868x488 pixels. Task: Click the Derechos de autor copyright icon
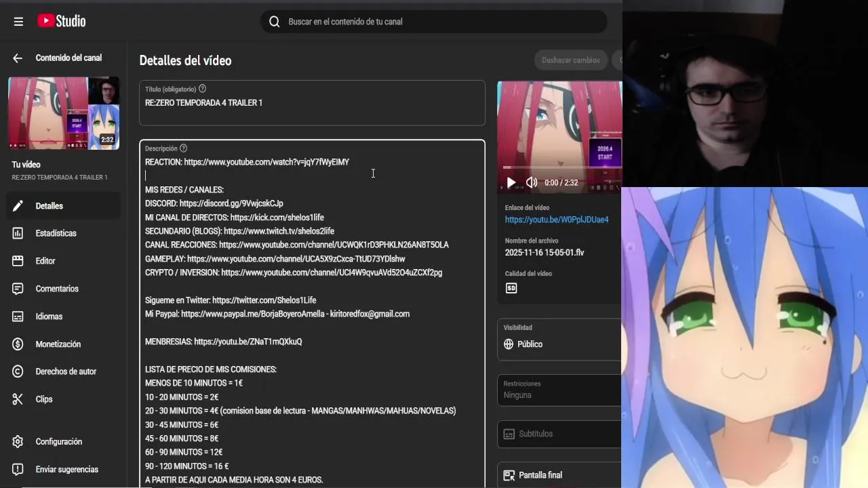pos(18,371)
